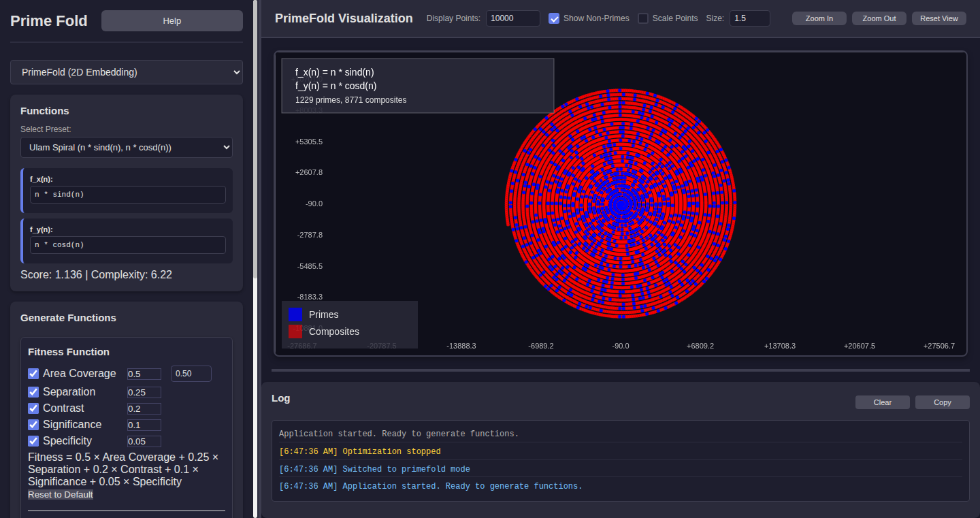This screenshot has height=518, width=980.
Task: Click the first 'Application started' log line
Action: click(x=399, y=434)
